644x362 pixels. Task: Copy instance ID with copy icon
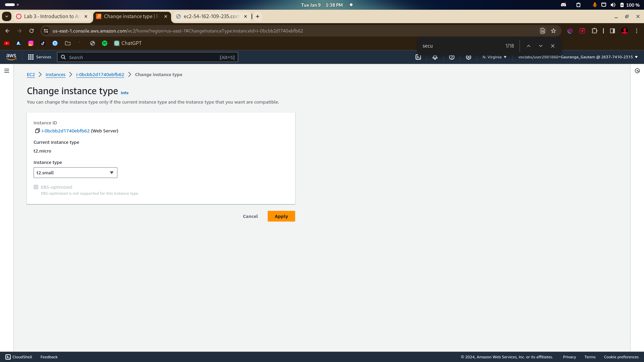pos(37,131)
